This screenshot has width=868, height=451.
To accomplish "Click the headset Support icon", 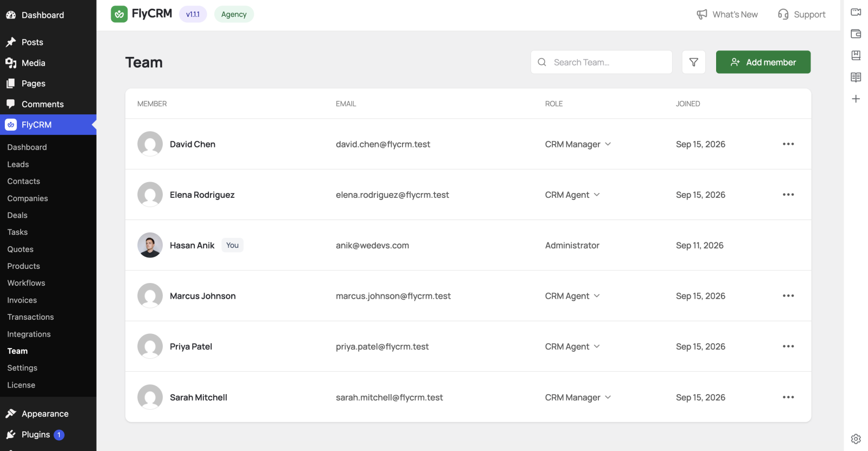I will pos(783,15).
